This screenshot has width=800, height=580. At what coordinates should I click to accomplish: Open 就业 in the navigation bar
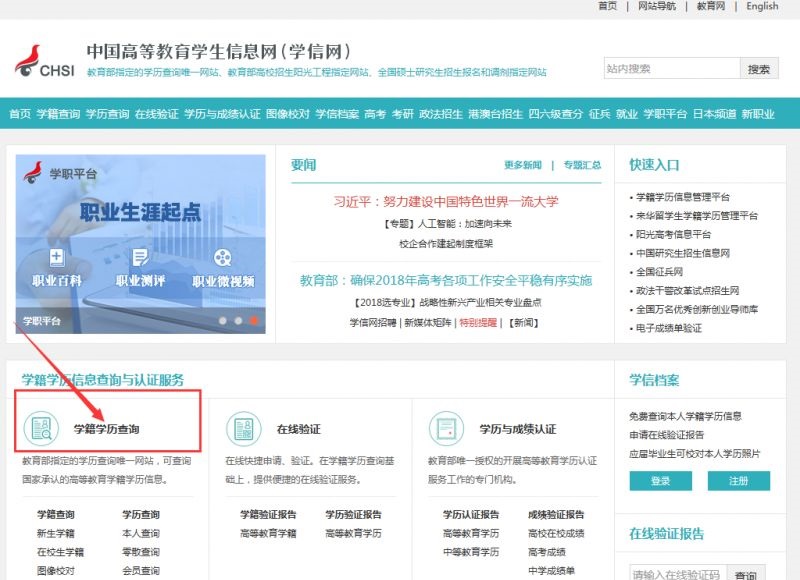click(x=627, y=114)
